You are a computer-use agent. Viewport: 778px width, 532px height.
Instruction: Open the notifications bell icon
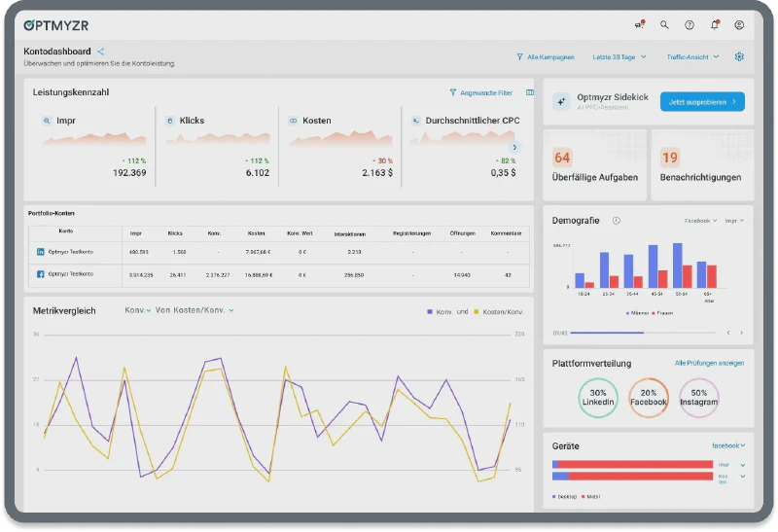coord(715,25)
